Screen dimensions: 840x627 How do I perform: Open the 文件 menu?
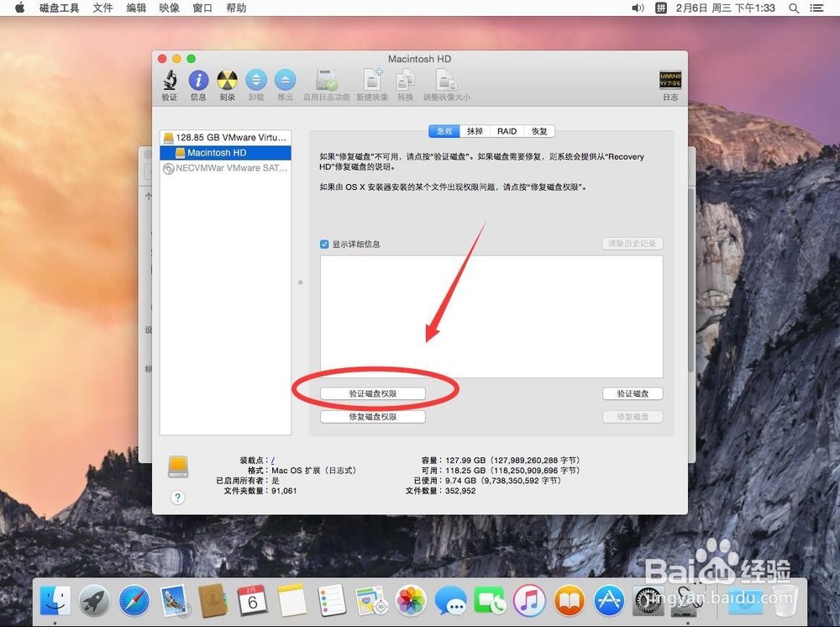[102, 8]
